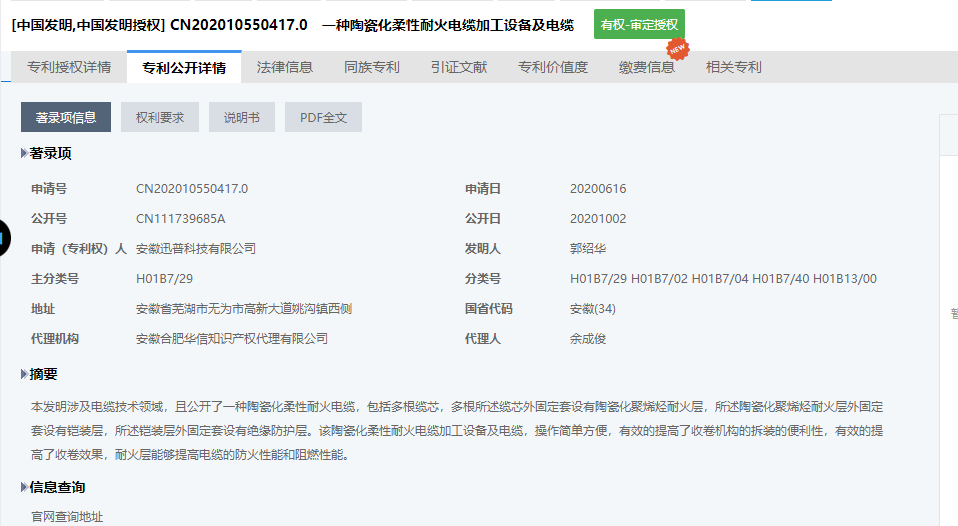This screenshot has width=958, height=526.
Task: Go to the 同族专利 tab
Action: [372, 68]
